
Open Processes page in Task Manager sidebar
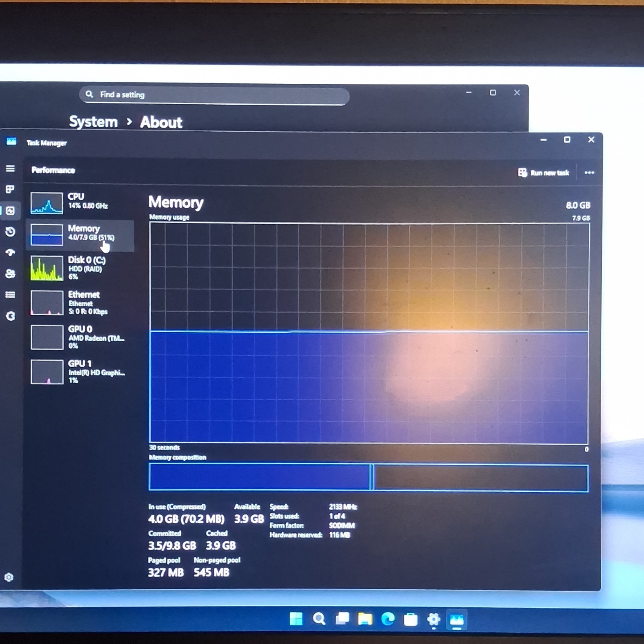tap(10, 189)
